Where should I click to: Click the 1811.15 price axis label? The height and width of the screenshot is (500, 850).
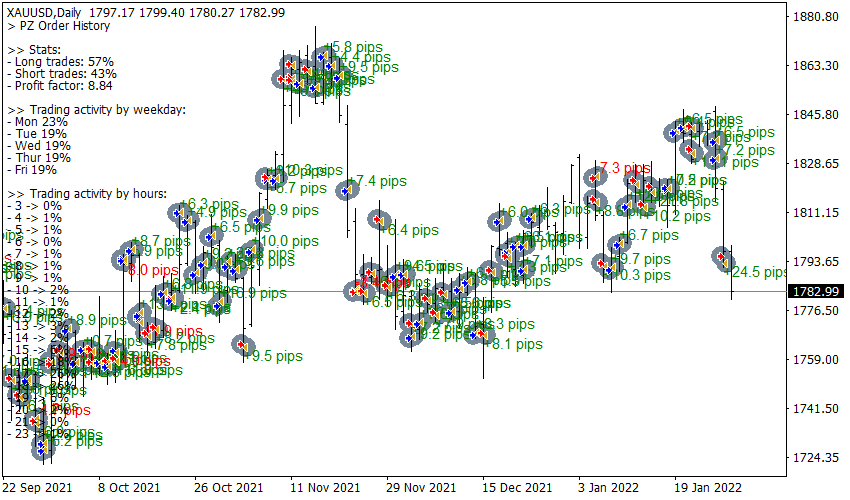815,213
